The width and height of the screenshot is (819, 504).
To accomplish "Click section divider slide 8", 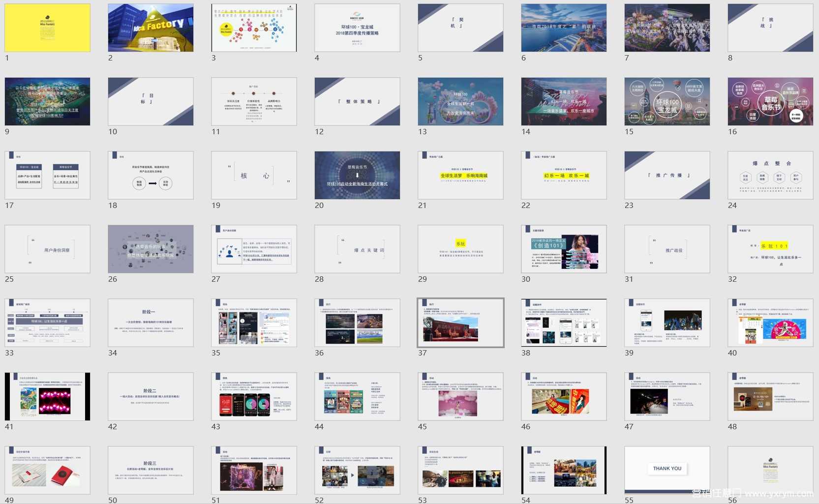I will pos(770,28).
